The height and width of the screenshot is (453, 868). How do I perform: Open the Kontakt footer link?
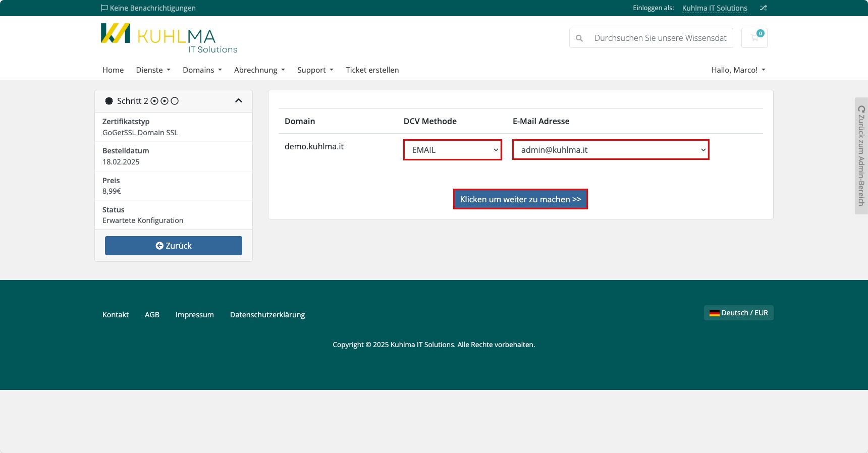point(116,315)
